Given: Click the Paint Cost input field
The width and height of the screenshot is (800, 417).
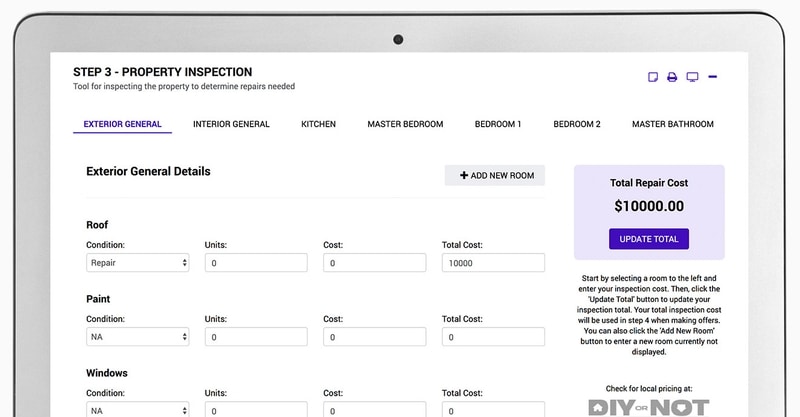Looking at the screenshot, I should click(374, 338).
